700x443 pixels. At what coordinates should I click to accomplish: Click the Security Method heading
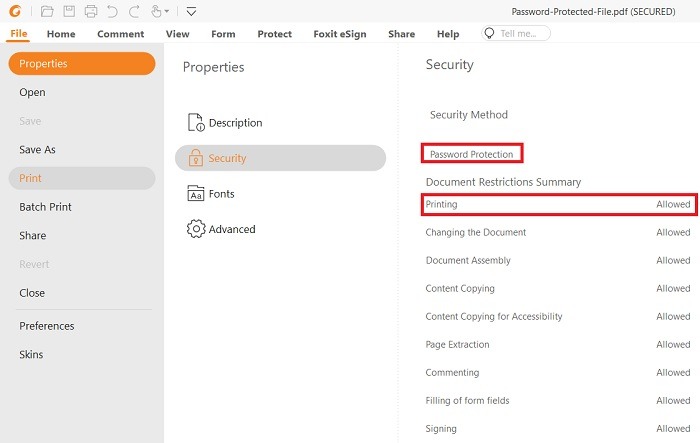(469, 115)
